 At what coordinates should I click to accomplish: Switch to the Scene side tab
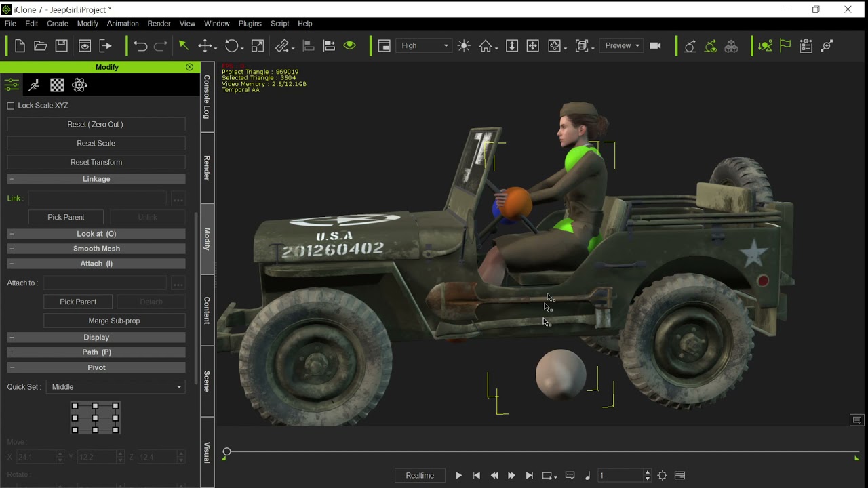pos(208,382)
